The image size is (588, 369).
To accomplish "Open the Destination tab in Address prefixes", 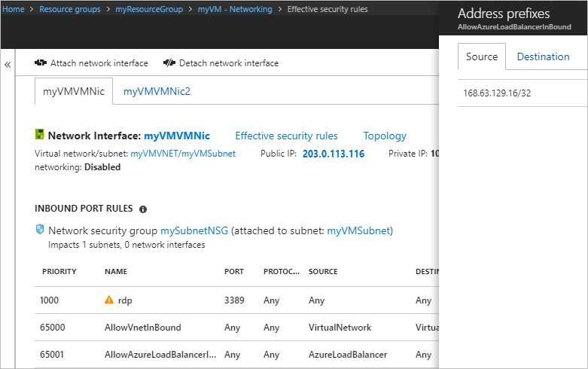I will tap(543, 56).
